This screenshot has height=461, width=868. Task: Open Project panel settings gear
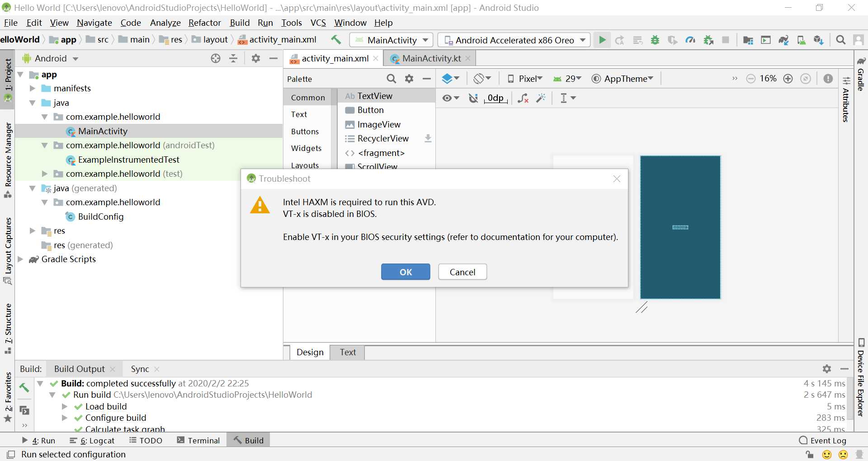tap(256, 58)
